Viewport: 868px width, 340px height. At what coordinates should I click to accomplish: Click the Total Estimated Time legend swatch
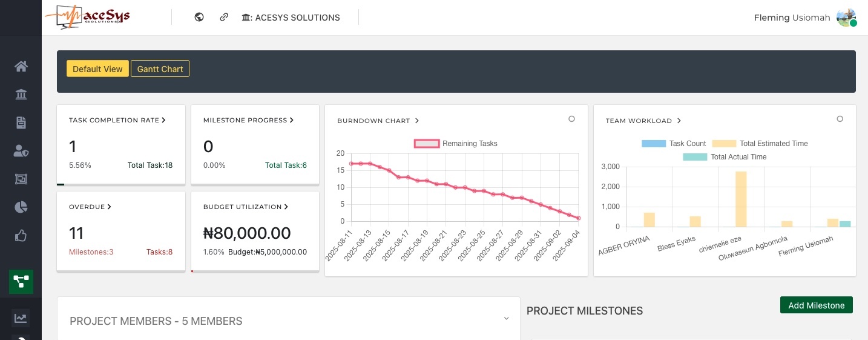(724, 144)
